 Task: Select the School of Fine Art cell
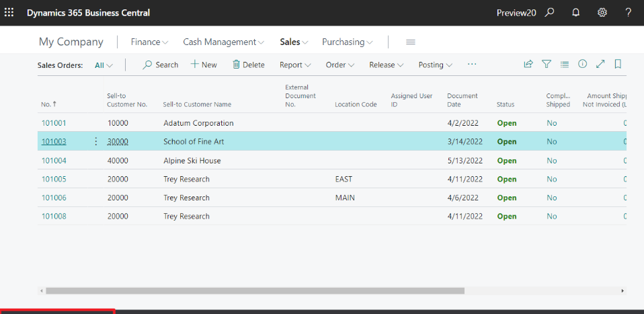(x=194, y=141)
